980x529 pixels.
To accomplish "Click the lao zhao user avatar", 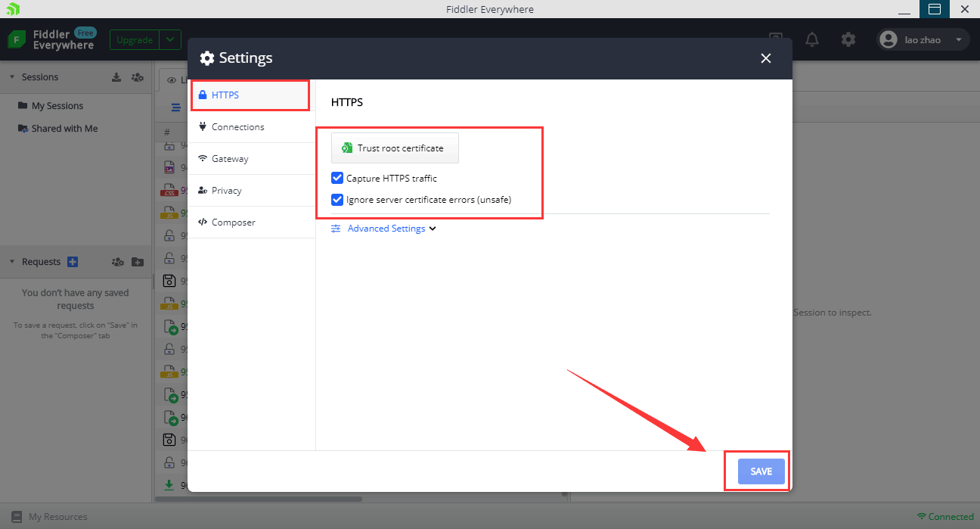I will 889,39.
